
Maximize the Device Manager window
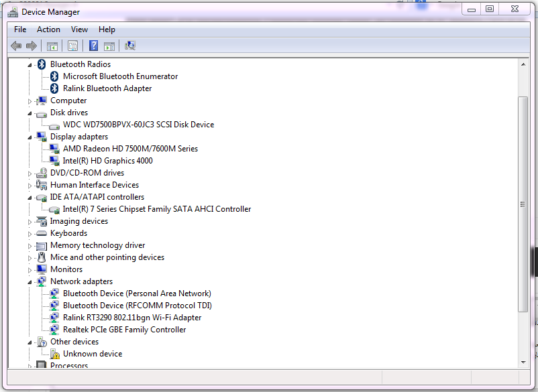coord(490,9)
